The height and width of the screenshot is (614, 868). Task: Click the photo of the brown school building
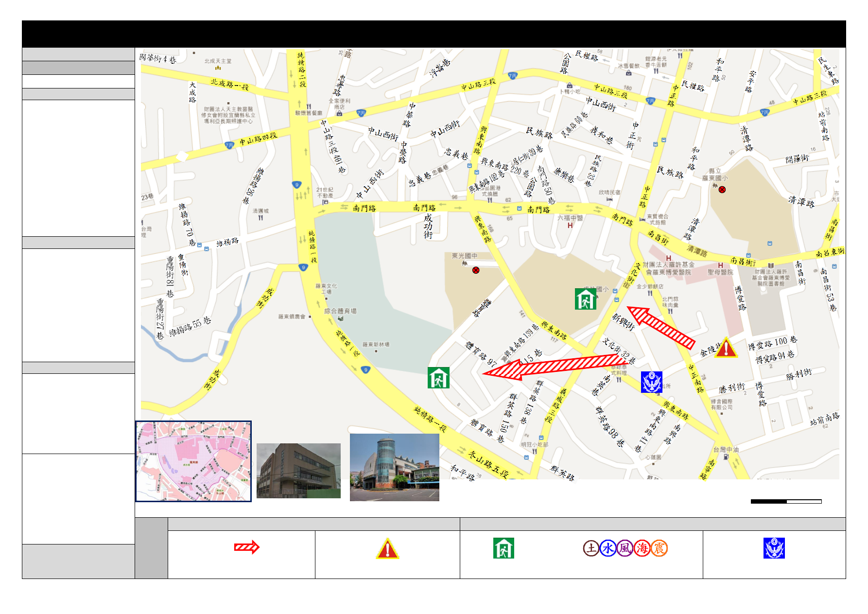[298, 471]
